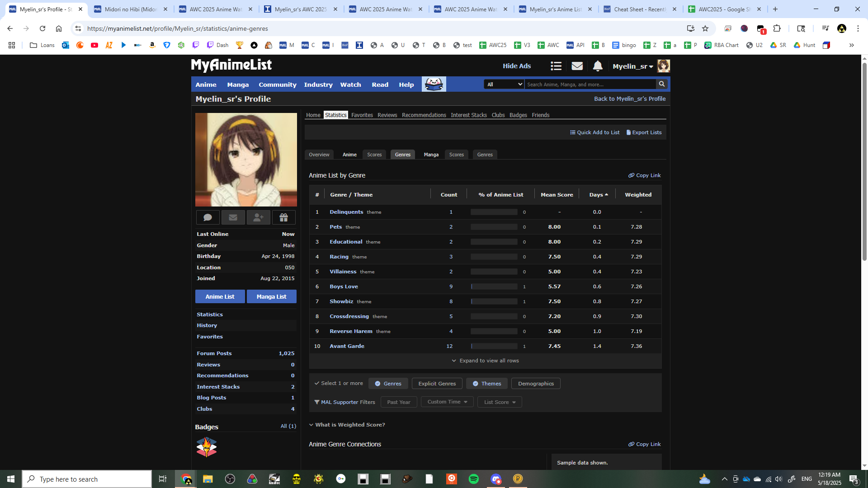Viewport: 868px width, 488px height.
Task: Click the gift icon under avatar
Action: [x=283, y=218]
